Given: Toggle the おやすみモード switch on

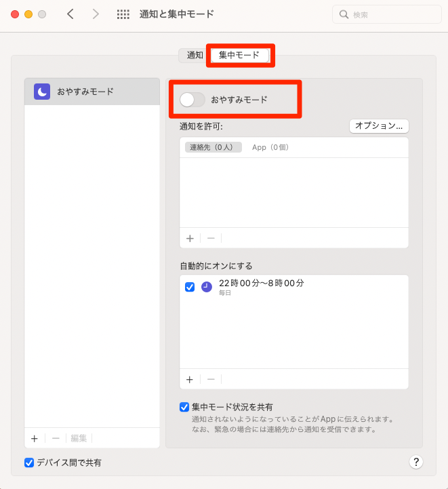Looking at the screenshot, I should pos(192,100).
